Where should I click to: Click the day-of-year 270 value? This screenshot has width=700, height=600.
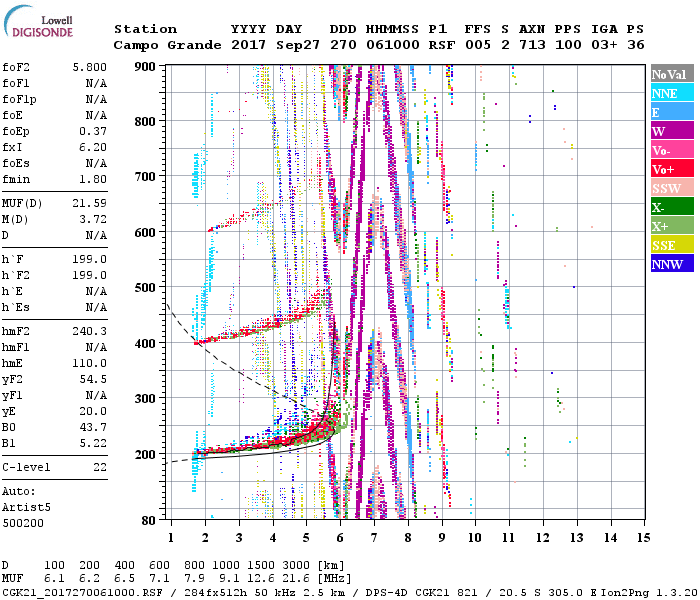coord(343,45)
